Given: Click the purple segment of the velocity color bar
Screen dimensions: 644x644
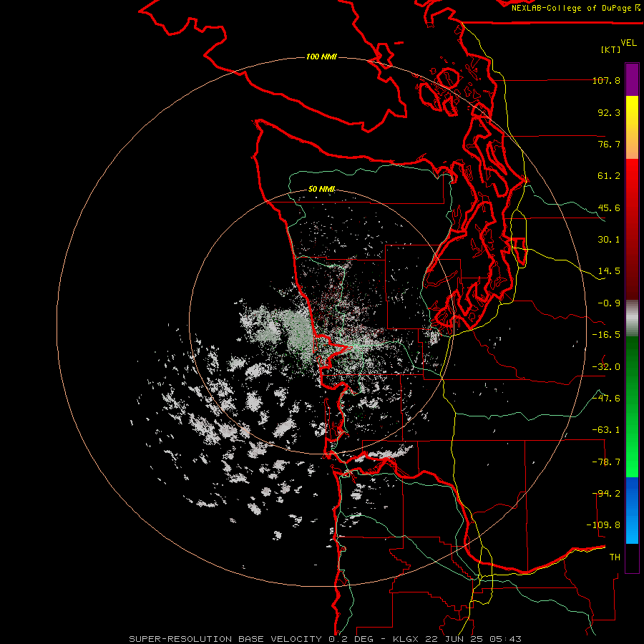Looking at the screenshot, I should tap(632, 79).
